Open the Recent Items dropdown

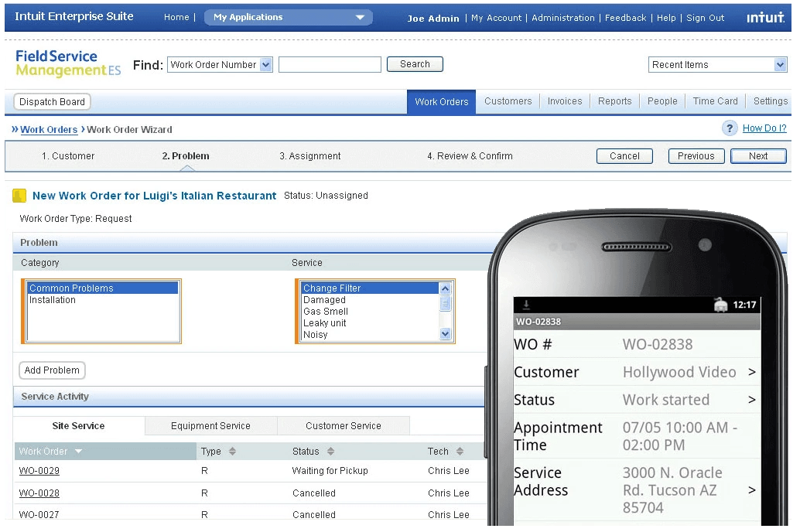tap(781, 64)
